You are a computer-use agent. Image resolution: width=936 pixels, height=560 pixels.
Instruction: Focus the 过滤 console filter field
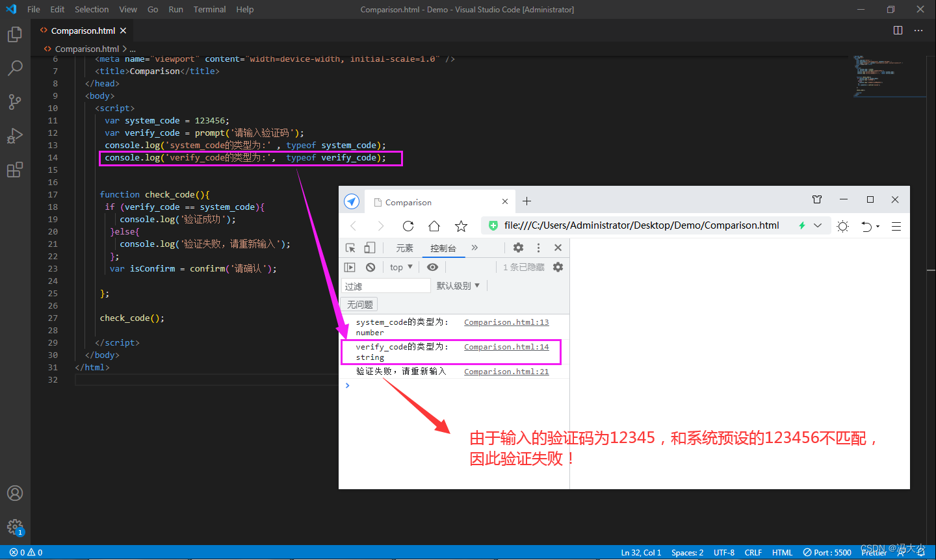386,286
